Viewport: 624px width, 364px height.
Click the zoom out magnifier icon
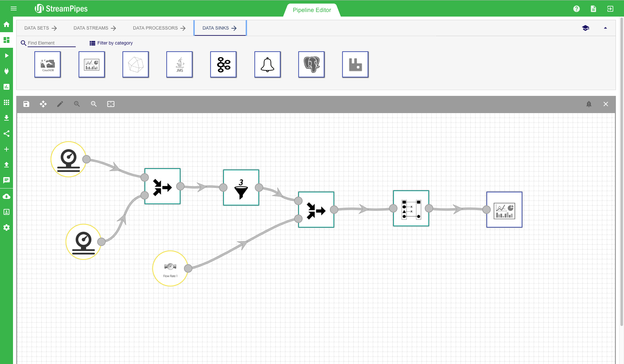click(x=94, y=104)
